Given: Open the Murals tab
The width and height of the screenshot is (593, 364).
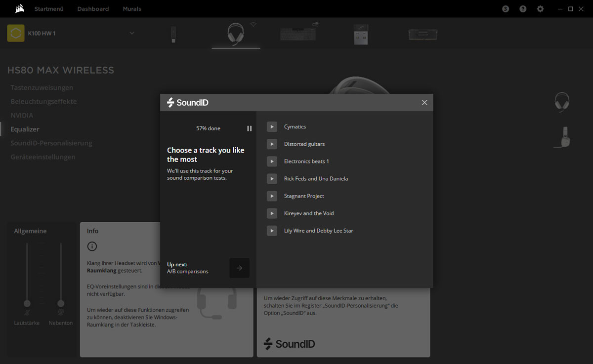Looking at the screenshot, I should point(132,9).
